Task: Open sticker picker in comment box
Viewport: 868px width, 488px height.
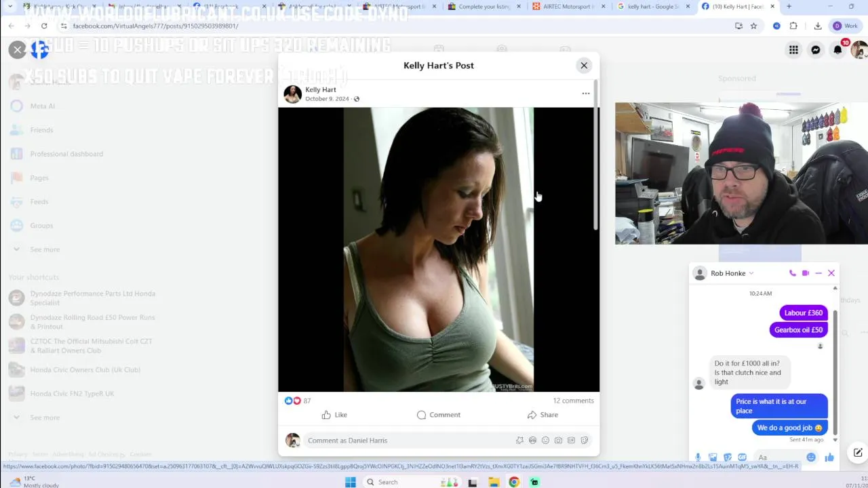Action: 584,441
